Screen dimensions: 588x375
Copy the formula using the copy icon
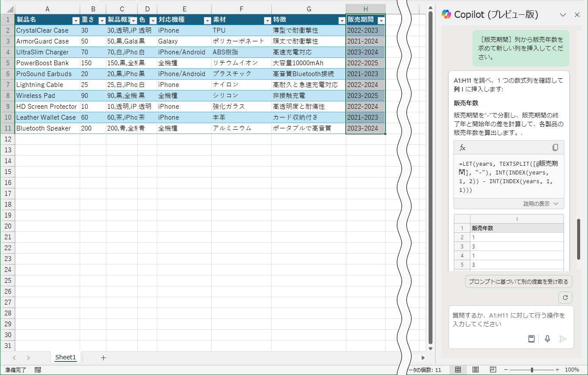tap(555, 147)
